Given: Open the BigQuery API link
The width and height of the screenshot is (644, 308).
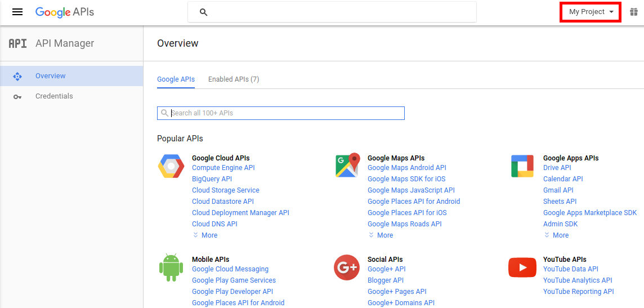Looking at the screenshot, I should coord(212,179).
